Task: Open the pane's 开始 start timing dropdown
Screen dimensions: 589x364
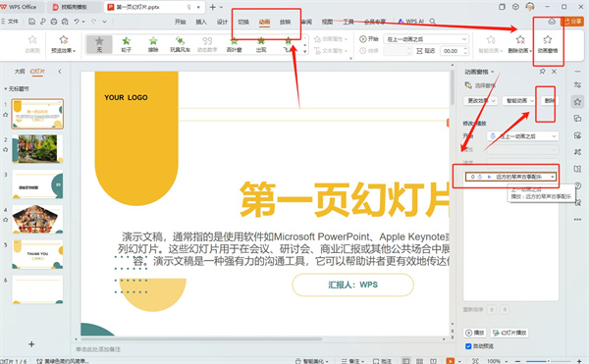Action: (522, 136)
